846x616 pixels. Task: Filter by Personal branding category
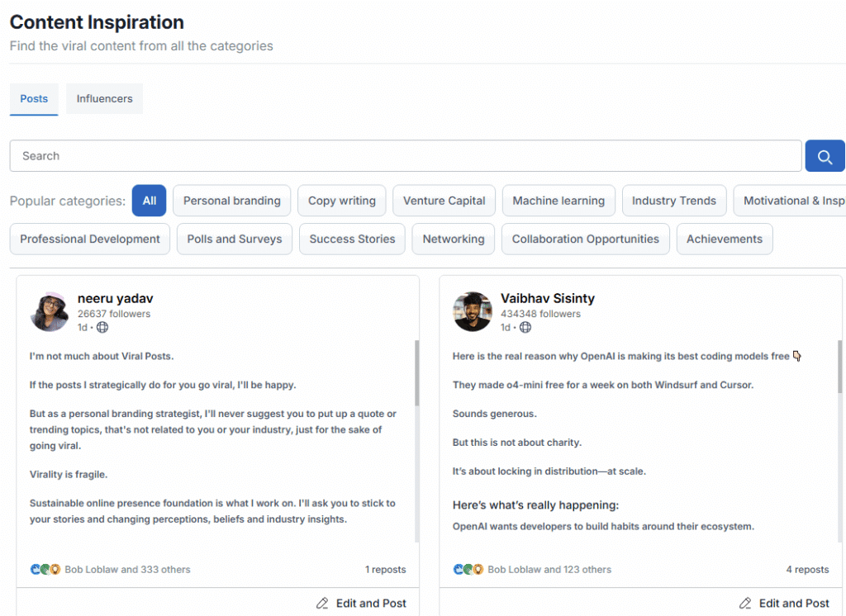coord(231,201)
